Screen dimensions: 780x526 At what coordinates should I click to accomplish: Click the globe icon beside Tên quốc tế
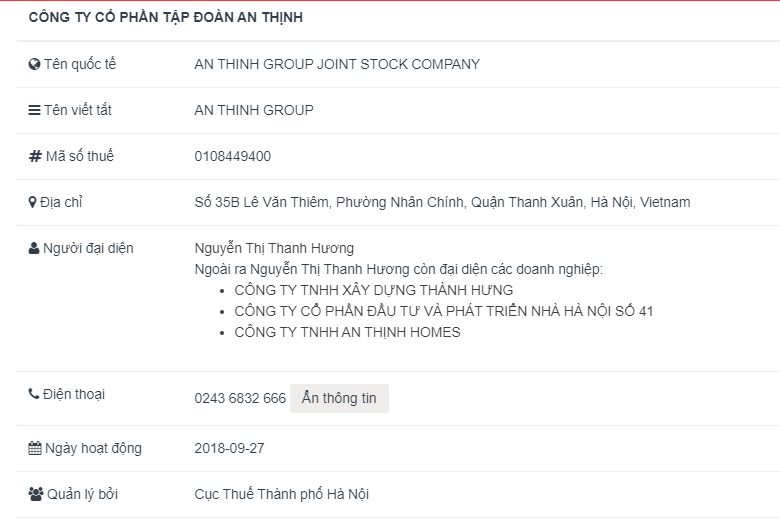pyautogui.click(x=34, y=64)
